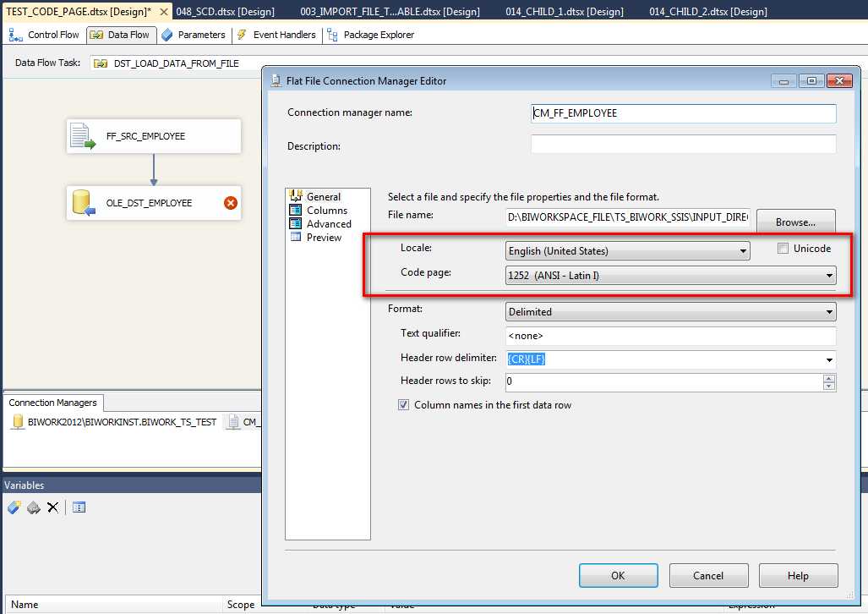
Task: Enable the Unicode checkbox
Action: point(783,249)
